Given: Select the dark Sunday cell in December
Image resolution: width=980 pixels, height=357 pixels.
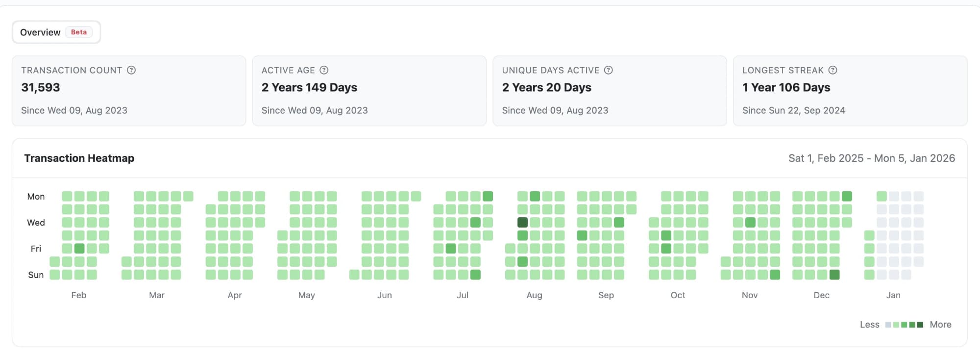Looking at the screenshot, I should 834,275.
